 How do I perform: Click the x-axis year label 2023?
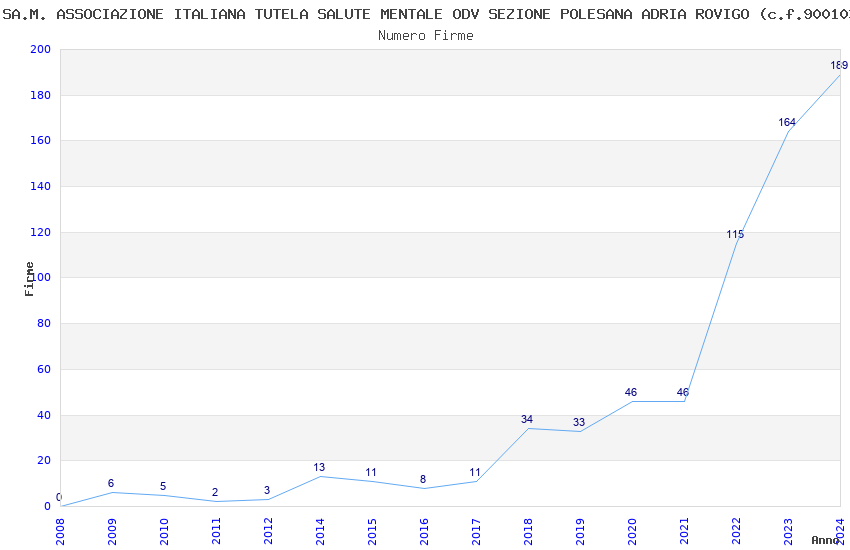pyautogui.click(x=788, y=532)
